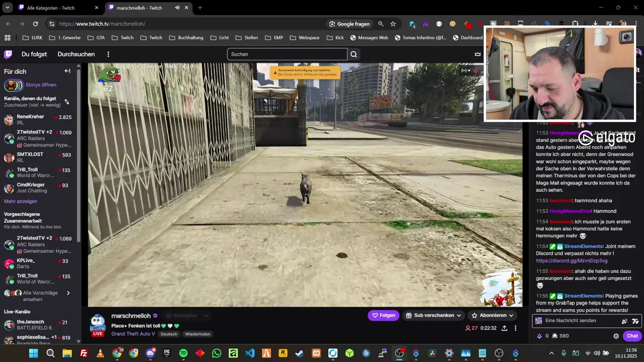644x362 pixels.
Task: Open the Du folgst navigation item
Action: click(x=34, y=54)
